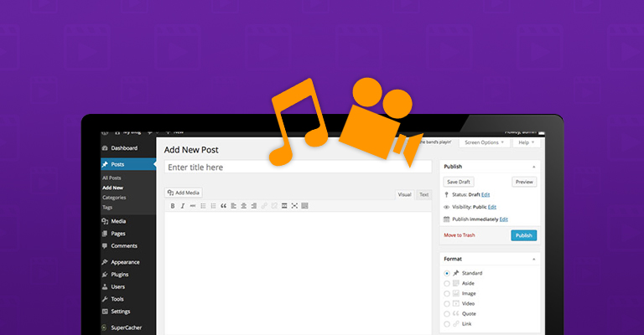
Task: Center align text in the editor
Action: [243, 206]
